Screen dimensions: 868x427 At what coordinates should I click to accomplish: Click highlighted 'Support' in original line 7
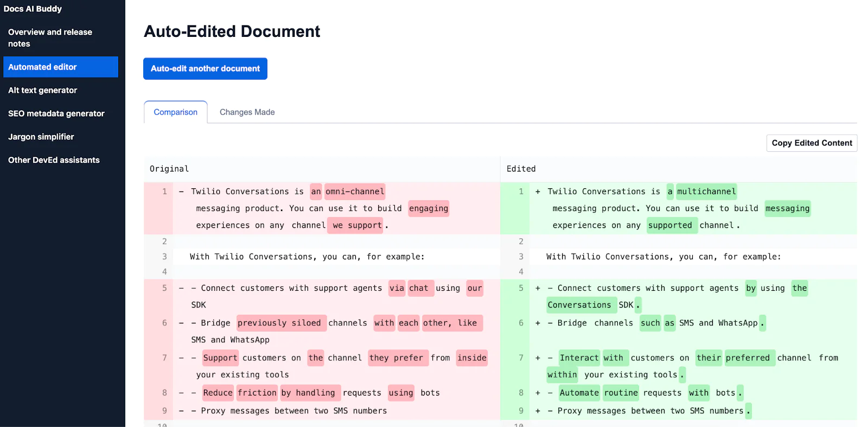click(220, 358)
